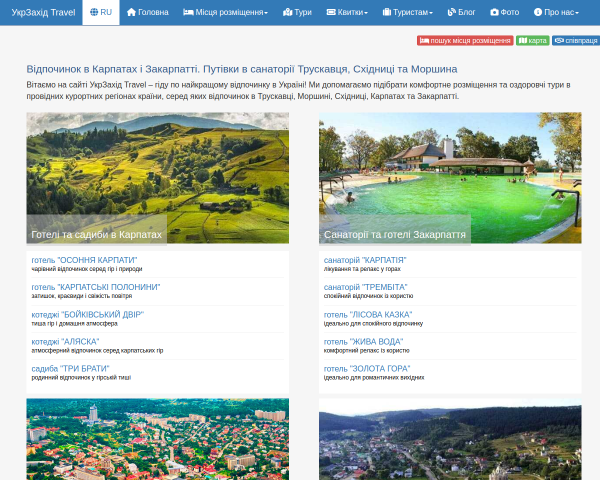Screen dimensions: 600x480
Task: Open готель "ЗОЛОТА ГОРА" link
Action: coord(367,369)
